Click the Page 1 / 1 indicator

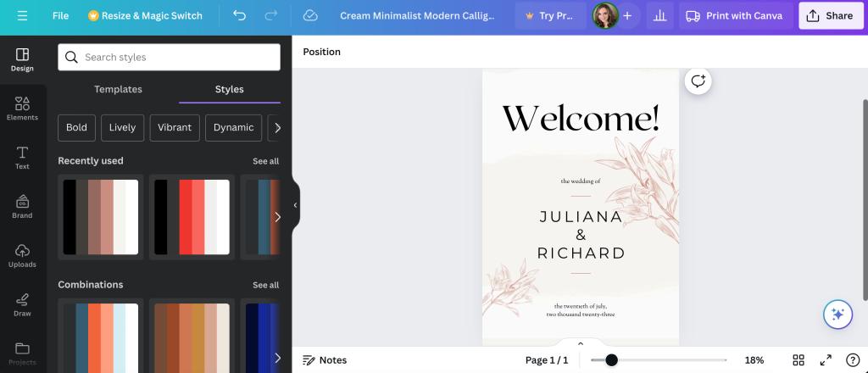tap(547, 360)
